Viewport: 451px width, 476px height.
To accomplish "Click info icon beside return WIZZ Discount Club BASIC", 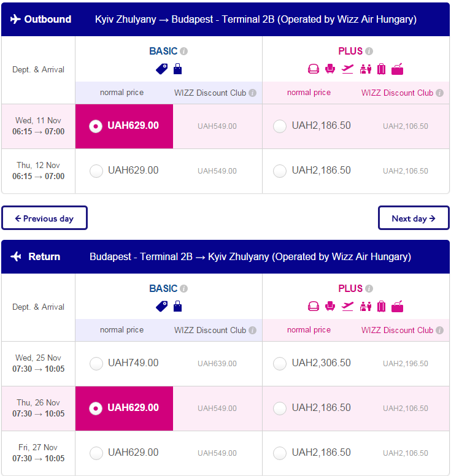I will pos(253,330).
